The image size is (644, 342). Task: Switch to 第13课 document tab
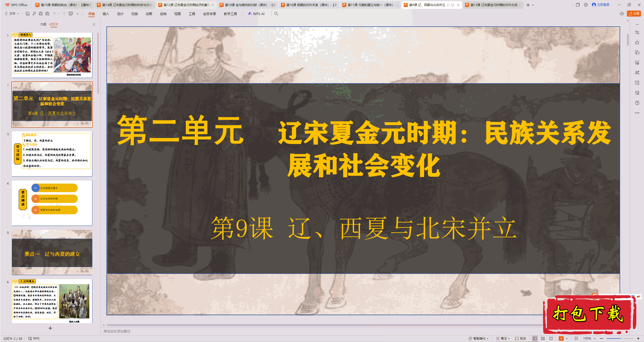pos(493,5)
